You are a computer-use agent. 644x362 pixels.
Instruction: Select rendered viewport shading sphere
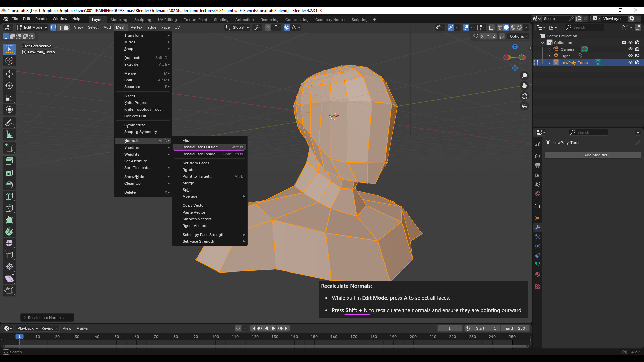pyautogui.click(x=519, y=27)
